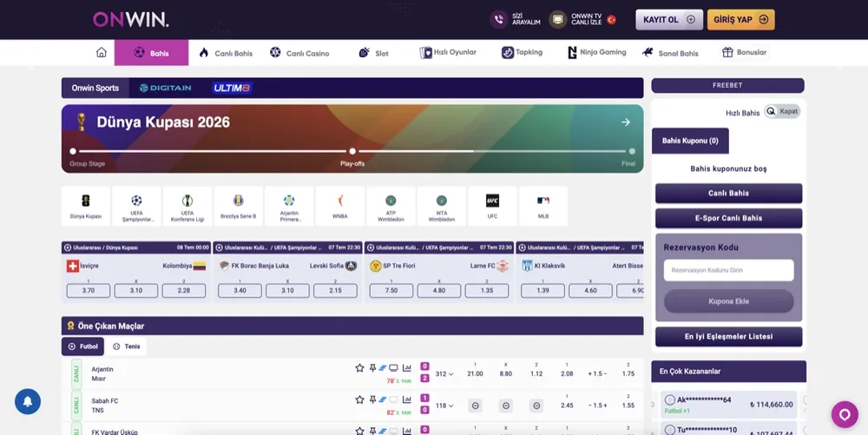
Task: Click the notification bell button
Action: 28,401
